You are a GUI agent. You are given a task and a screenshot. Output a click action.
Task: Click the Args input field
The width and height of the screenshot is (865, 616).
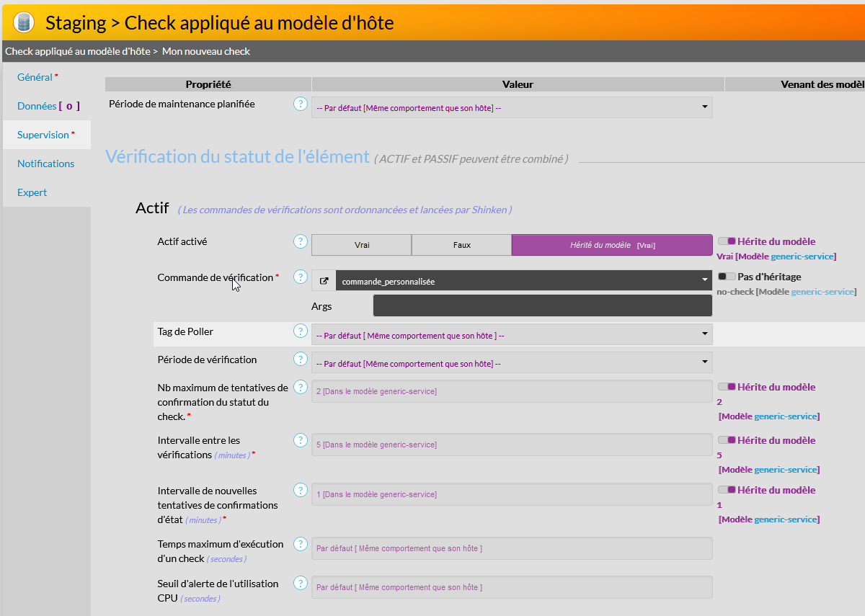542,305
